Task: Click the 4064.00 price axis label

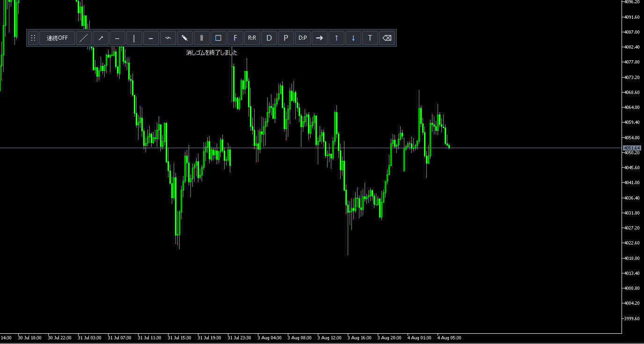Action: pos(632,107)
